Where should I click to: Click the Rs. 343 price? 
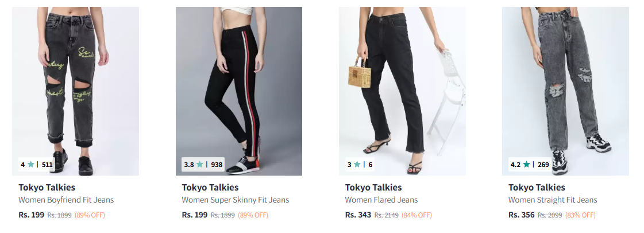coord(358,215)
